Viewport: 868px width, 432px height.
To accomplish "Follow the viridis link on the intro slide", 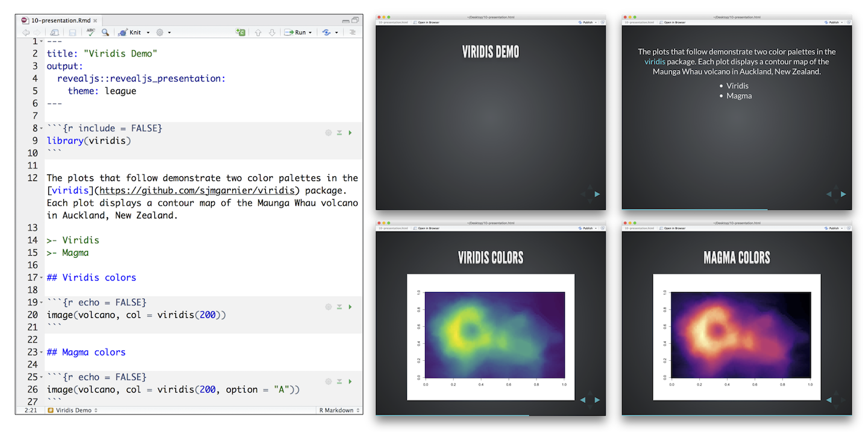I will pos(655,62).
